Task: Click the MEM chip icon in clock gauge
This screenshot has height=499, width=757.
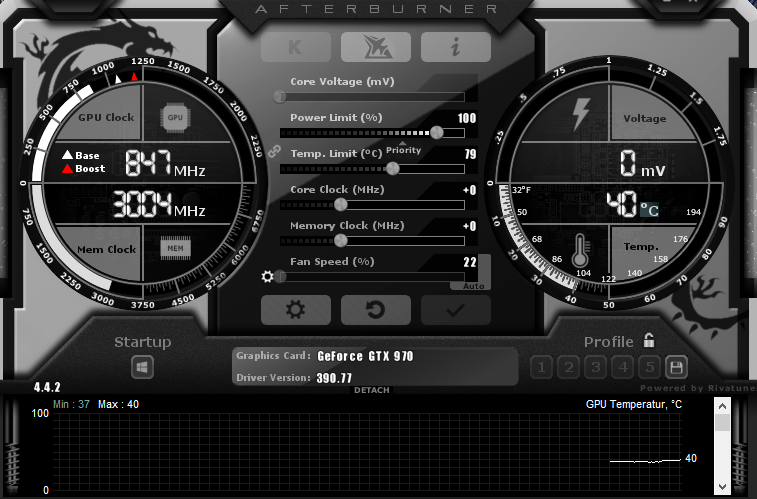Action: [x=175, y=249]
